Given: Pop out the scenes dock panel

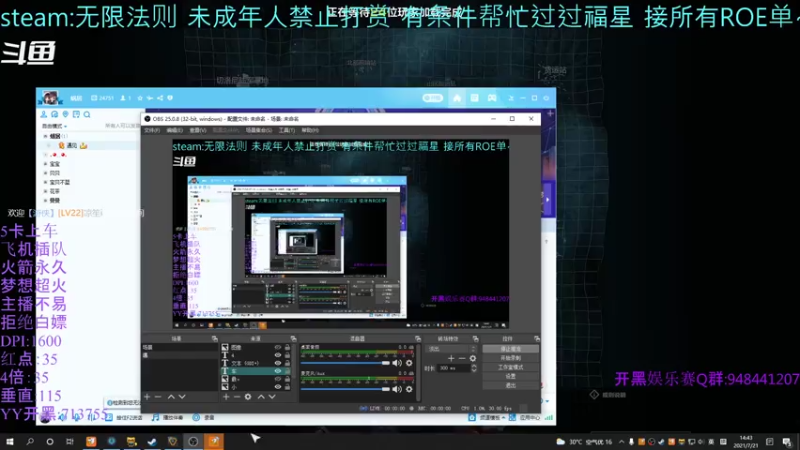Looking at the screenshot, I should (214, 339).
